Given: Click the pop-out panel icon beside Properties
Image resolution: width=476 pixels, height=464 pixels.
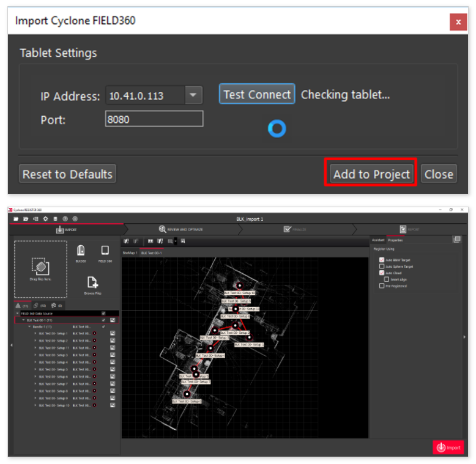Looking at the screenshot, I should [x=457, y=240].
